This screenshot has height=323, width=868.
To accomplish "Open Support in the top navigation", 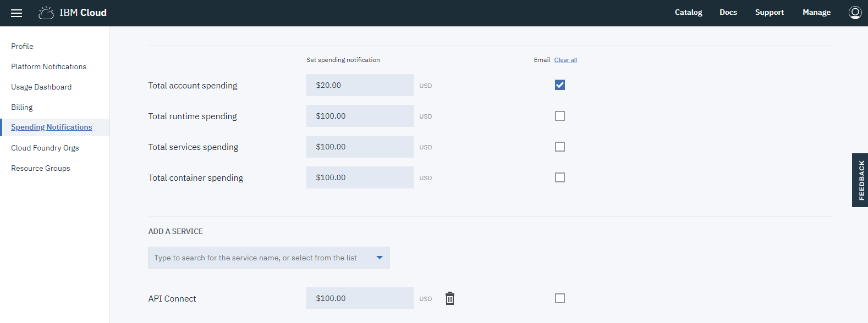I will [769, 13].
